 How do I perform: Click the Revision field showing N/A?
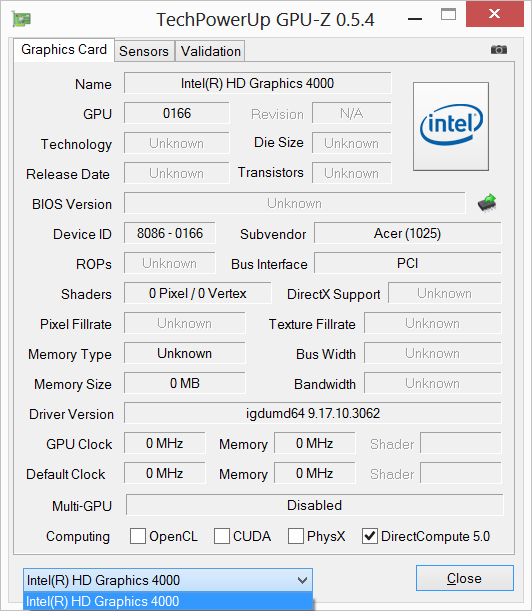coord(352,113)
